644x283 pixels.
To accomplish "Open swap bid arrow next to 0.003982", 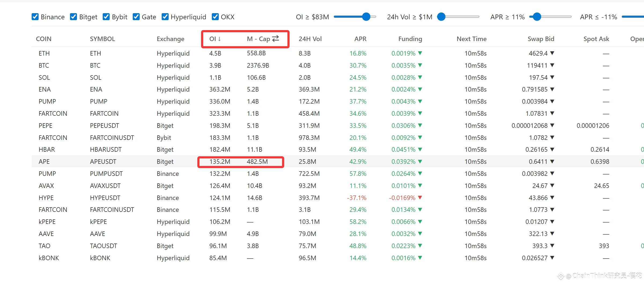I will pos(552,173).
